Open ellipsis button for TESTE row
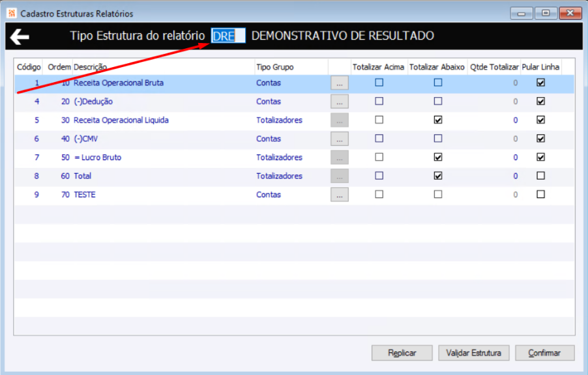Image resolution: width=588 pixels, height=375 pixels. pyautogui.click(x=340, y=195)
